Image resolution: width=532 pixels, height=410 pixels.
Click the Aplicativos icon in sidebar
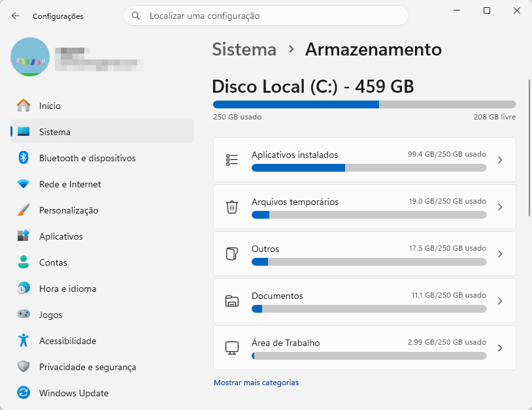[24, 236]
